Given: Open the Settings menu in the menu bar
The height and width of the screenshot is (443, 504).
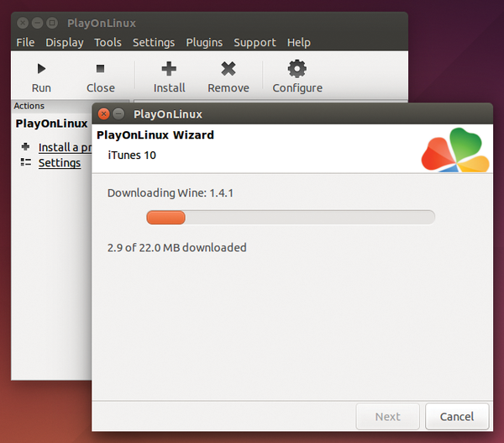Looking at the screenshot, I should (154, 42).
